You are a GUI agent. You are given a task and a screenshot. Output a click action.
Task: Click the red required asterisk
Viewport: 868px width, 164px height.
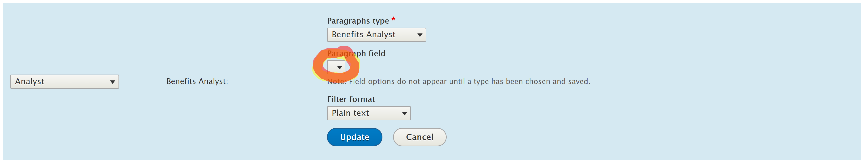tap(393, 19)
